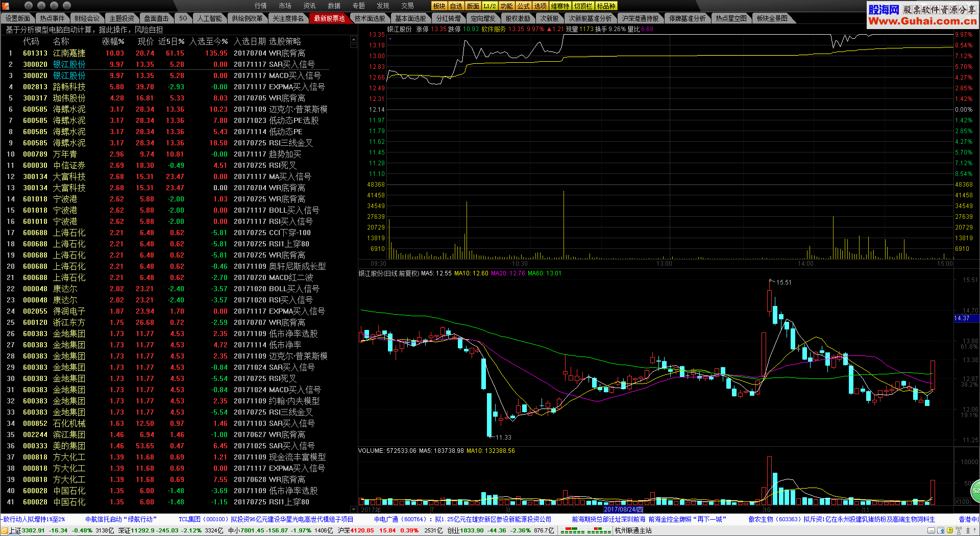Toggle the L1/2 data level button

point(490,6)
